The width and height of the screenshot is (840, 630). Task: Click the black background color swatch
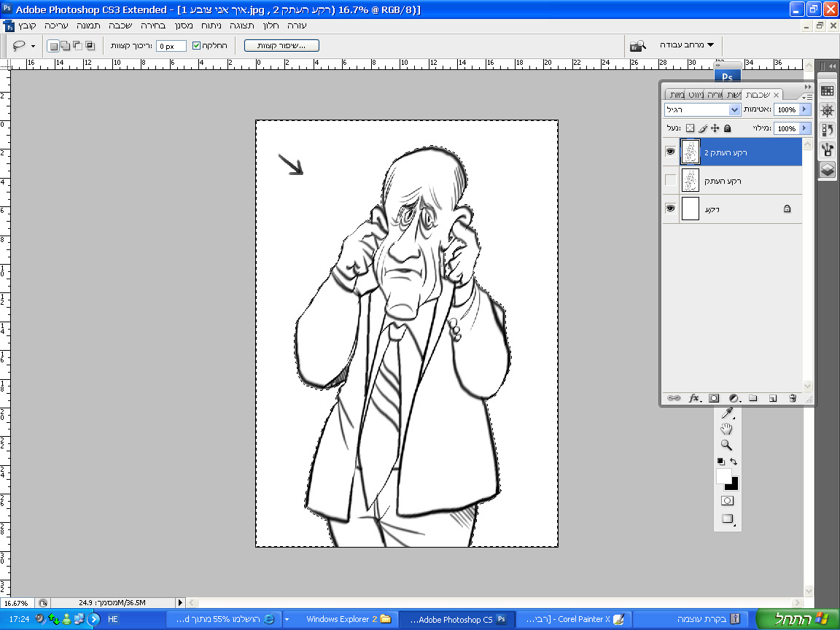coord(733,485)
